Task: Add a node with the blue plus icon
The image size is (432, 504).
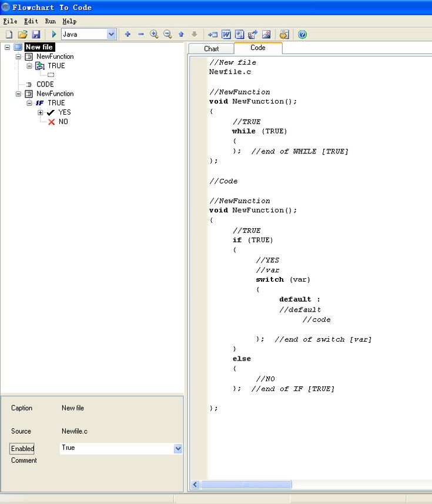Action: tap(128, 34)
